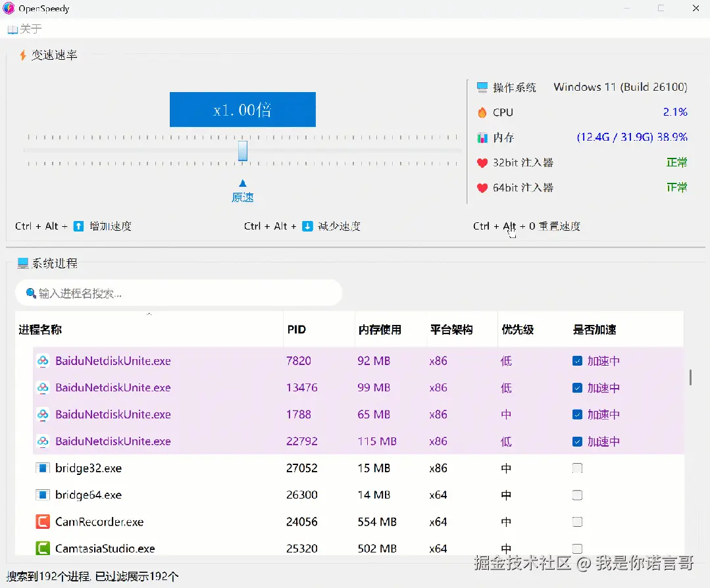Image resolution: width=710 pixels, height=588 pixels.
Task: Click Baidu Netdisk icon in PID 1788 row
Action: pos(43,414)
